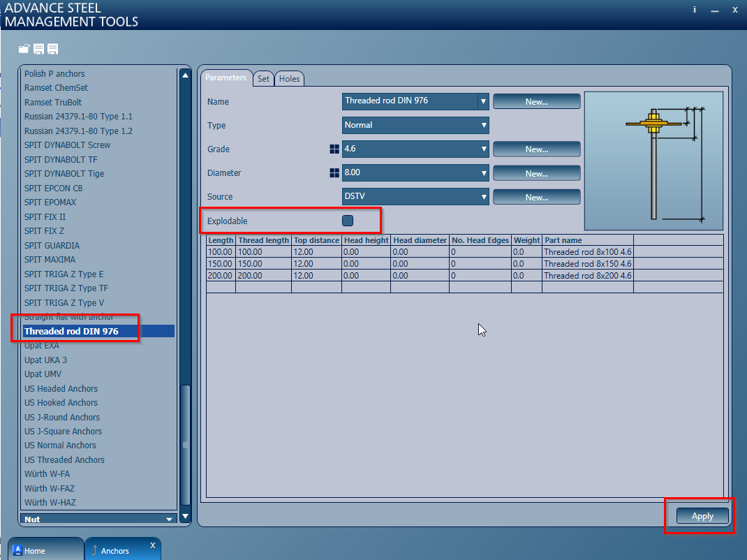Select US Threaded Anchors entry
The width and height of the screenshot is (747, 560).
coord(64,460)
